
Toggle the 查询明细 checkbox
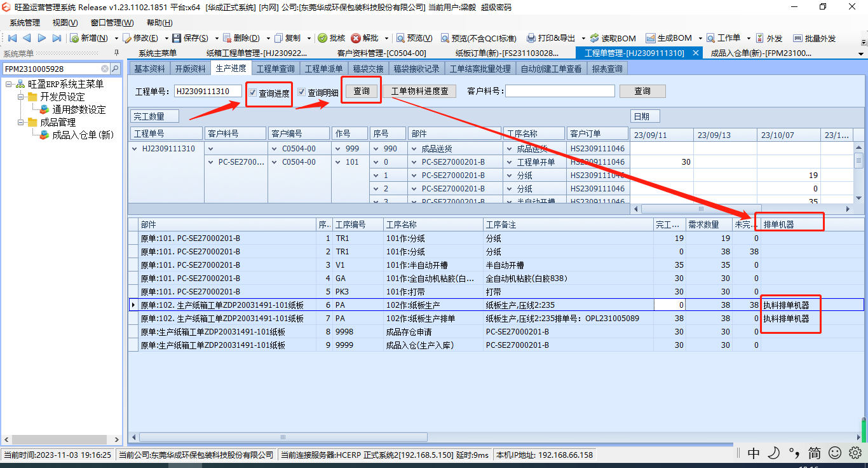click(302, 93)
